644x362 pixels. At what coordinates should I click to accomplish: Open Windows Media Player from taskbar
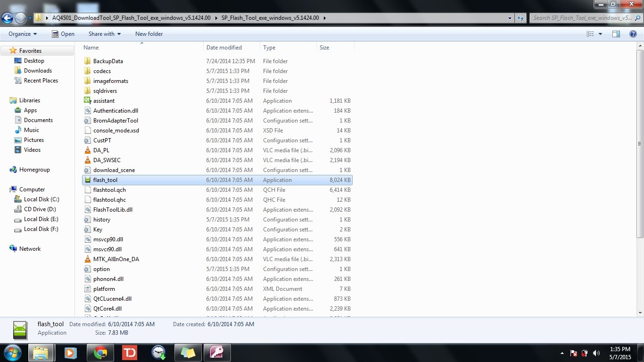coord(71,352)
